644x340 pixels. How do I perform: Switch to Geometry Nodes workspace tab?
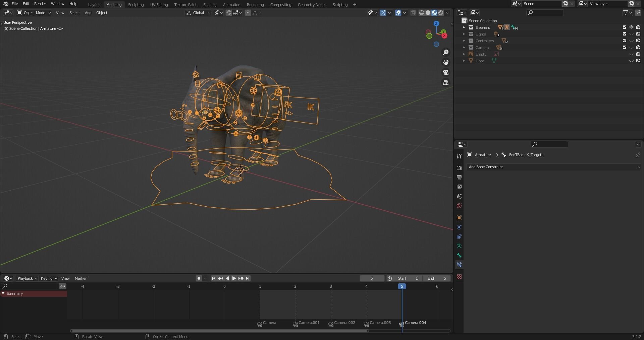pyautogui.click(x=312, y=5)
